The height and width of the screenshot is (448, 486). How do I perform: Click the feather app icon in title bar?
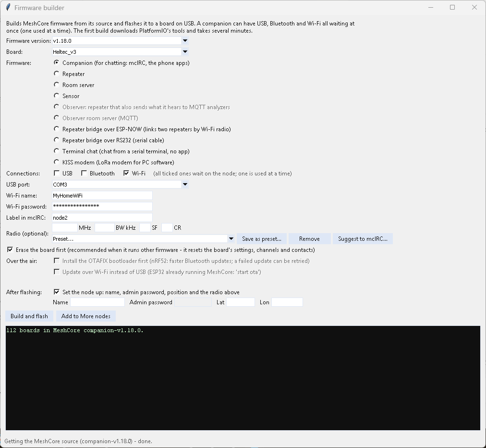[8, 7]
